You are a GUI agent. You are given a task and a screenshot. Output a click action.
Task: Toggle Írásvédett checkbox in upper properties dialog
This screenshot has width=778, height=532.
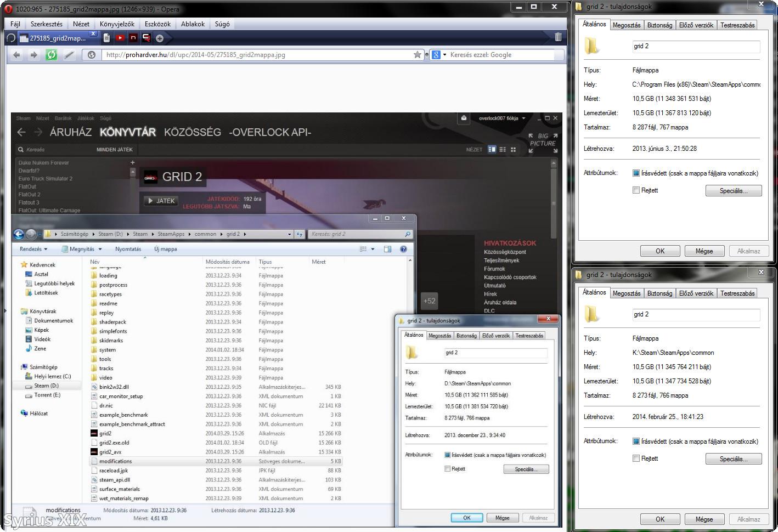click(636, 173)
